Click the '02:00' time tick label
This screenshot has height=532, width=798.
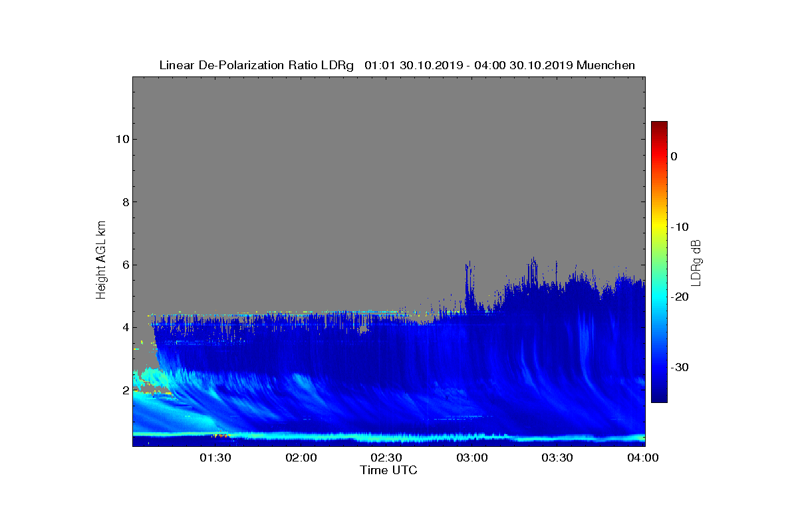point(301,458)
